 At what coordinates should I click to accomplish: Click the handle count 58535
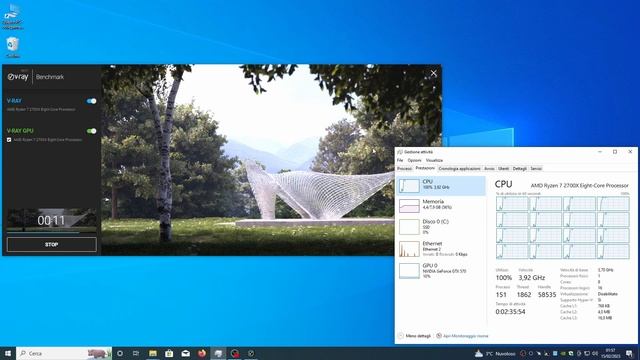click(547, 294)
